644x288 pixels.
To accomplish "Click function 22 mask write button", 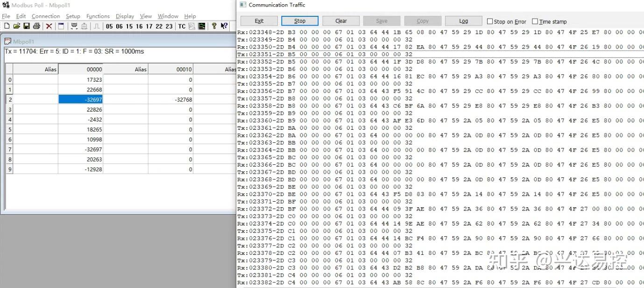I will point(159,26).
